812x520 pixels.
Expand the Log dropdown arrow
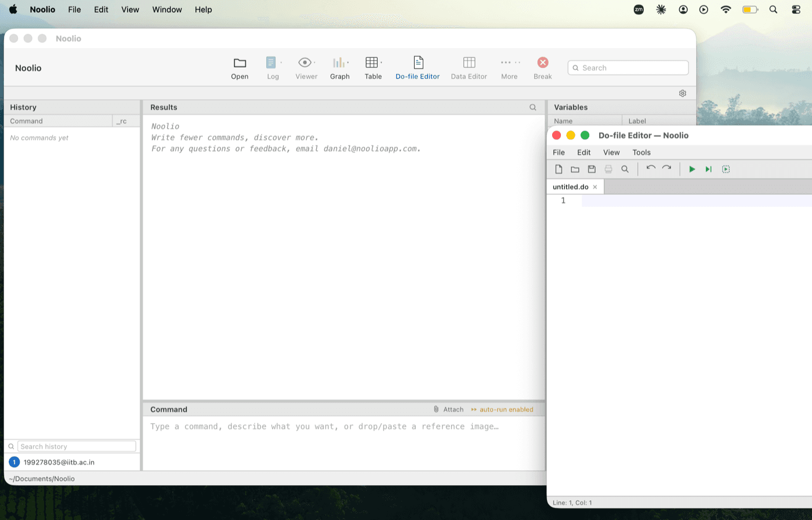pyautogui.click(x=281, y=62)
